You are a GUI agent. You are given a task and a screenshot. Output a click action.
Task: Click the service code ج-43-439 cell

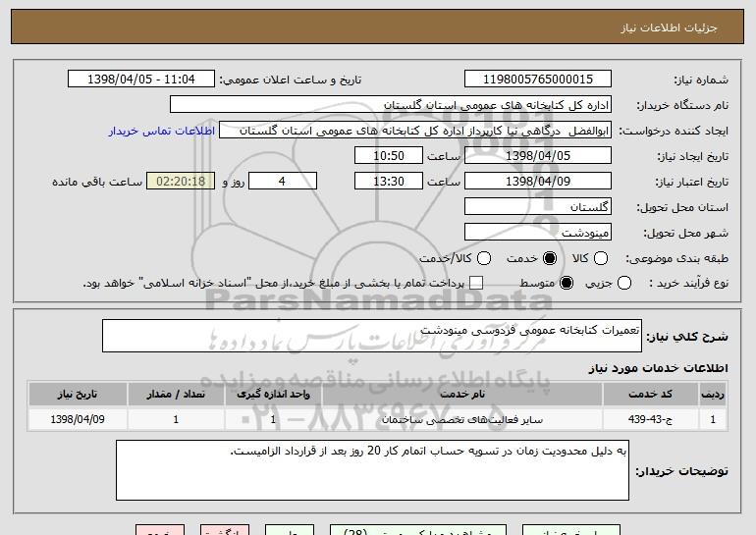[663, 419]
